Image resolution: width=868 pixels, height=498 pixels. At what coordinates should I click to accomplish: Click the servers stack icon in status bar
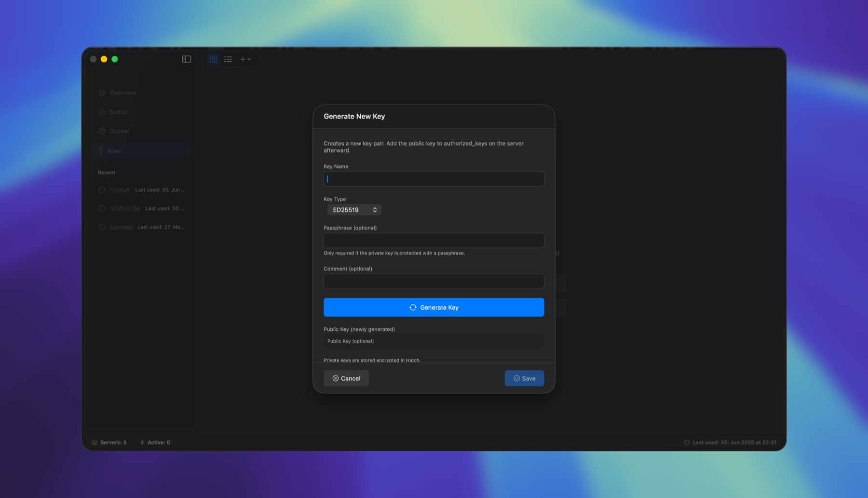click(x=95, y=443)
